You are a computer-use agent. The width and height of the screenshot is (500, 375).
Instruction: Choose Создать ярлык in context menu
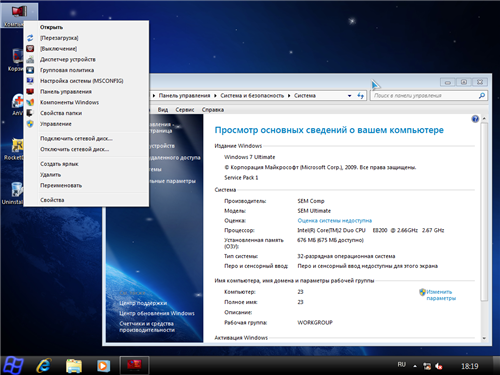point(59,164)
